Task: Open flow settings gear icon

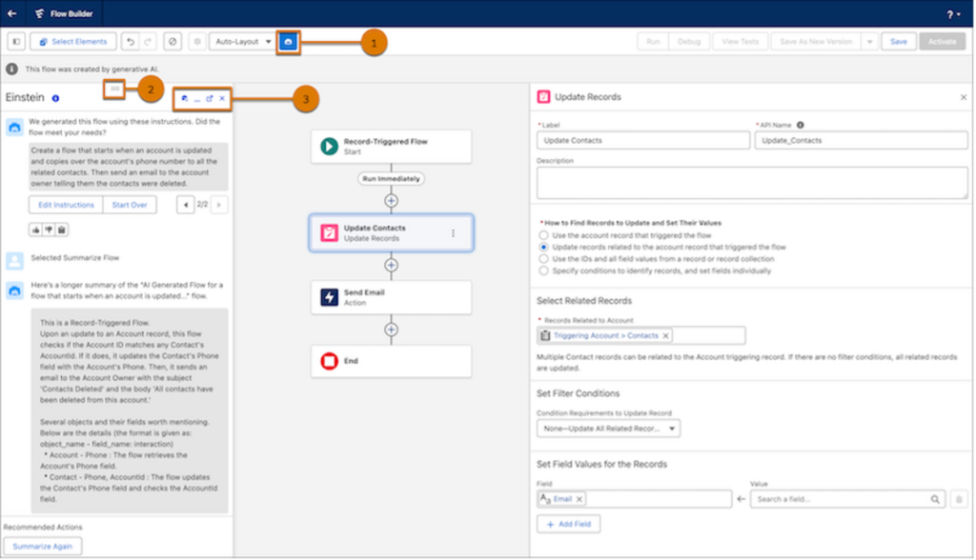Action: tap(197, 42)
